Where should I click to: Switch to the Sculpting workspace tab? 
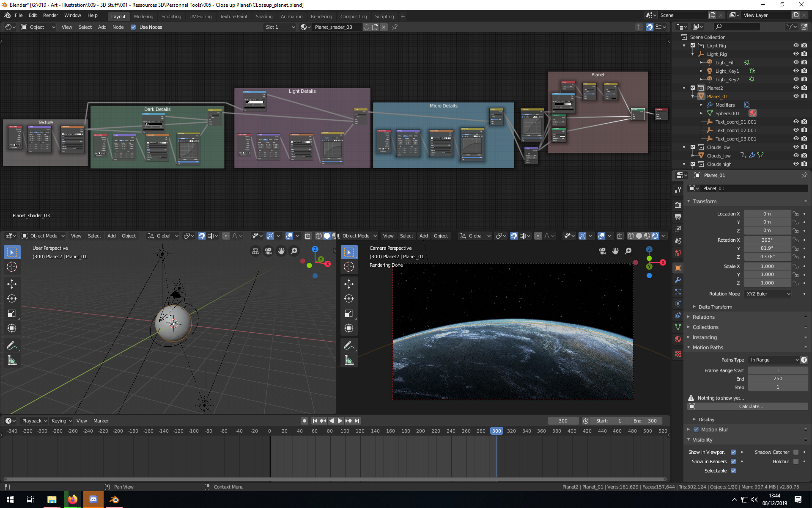coord(171,17)
